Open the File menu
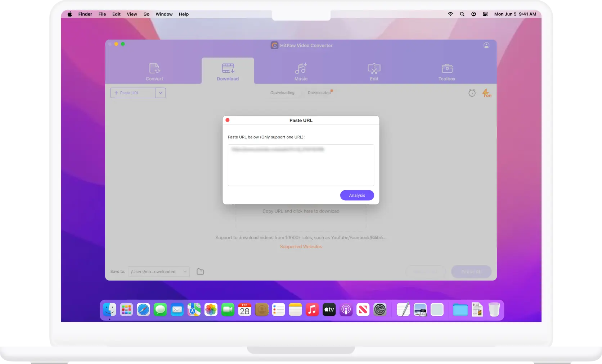 (x=102, y=14)
